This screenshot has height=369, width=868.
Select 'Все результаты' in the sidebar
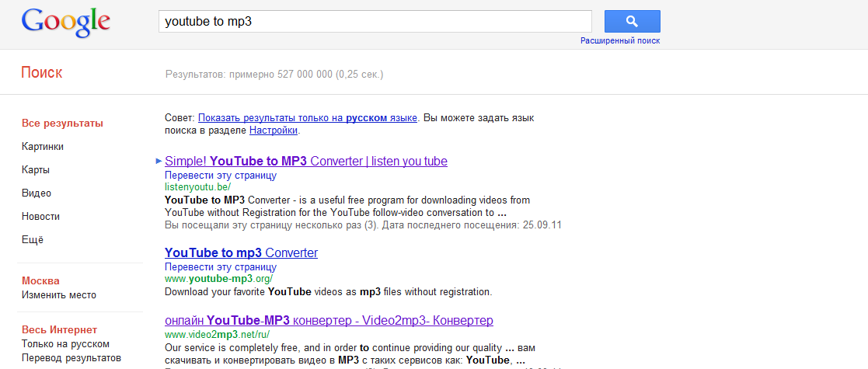coord(62,124)
